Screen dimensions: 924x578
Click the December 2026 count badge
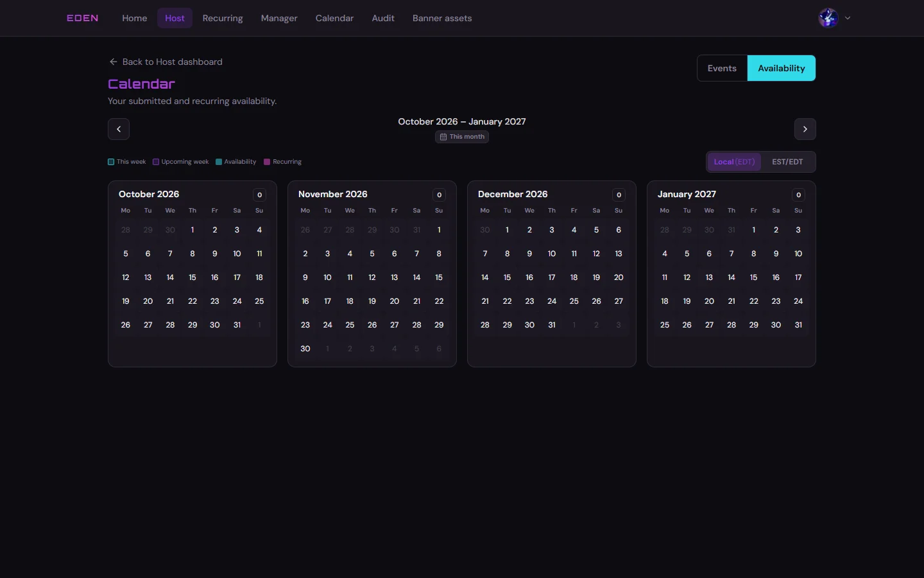coord(619,195)
